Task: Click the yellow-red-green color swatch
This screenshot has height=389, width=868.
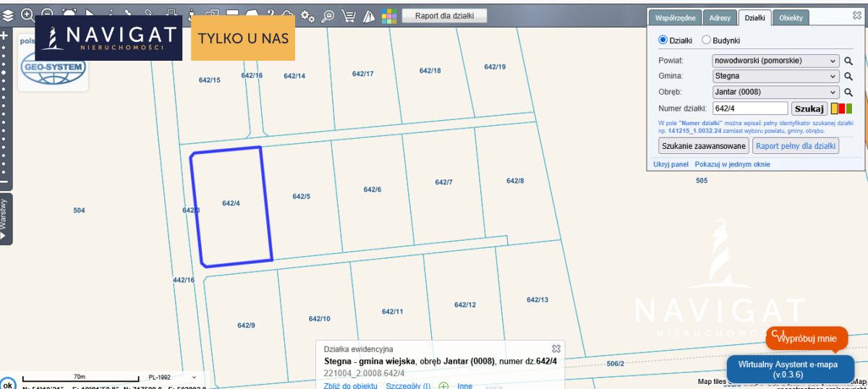Action: (841, 108)
